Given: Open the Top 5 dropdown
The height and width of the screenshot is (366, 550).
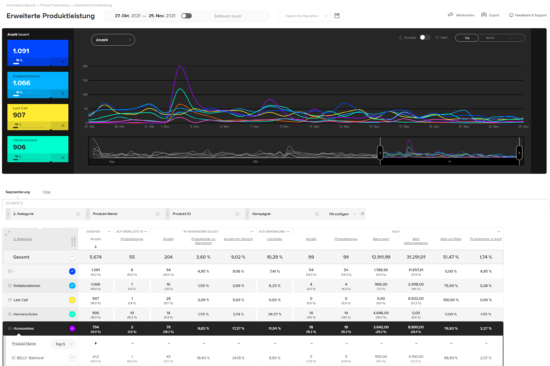Looking at the screenshot, I should [63, 344].
